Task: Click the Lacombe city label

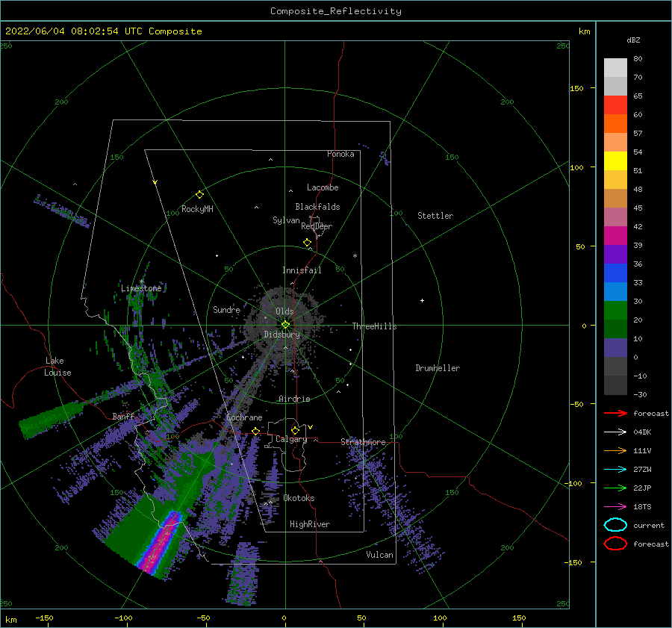Action: [x=323, y=187]
